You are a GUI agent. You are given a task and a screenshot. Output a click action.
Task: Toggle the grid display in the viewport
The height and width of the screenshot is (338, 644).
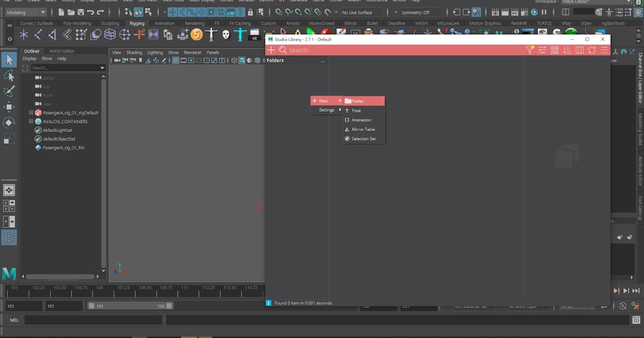coord(176,60)
